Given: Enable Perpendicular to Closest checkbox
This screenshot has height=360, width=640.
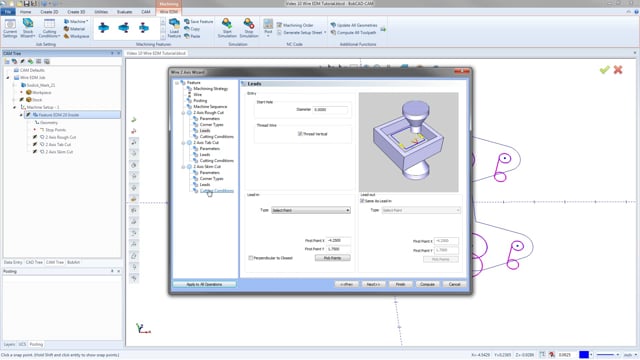Looking at the screenshot, I should pyautogui.click(x=251, y=258).
